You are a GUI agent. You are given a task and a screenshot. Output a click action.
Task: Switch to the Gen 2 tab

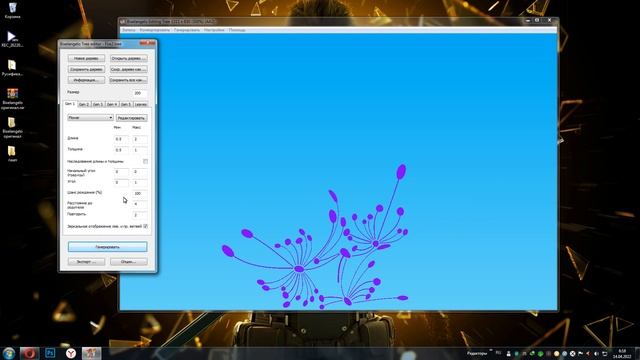coord(84,104)
